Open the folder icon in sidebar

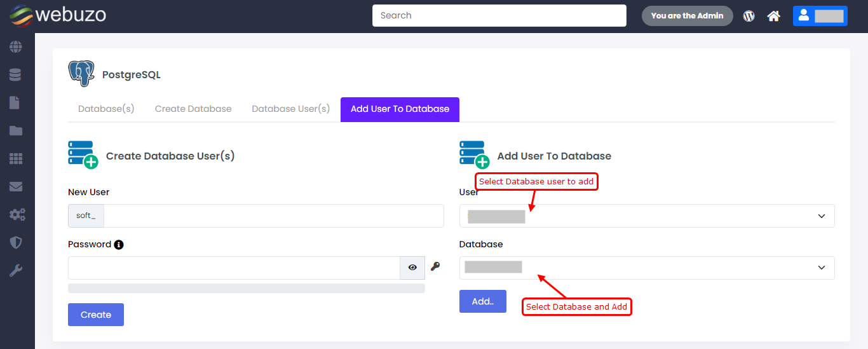16,131
